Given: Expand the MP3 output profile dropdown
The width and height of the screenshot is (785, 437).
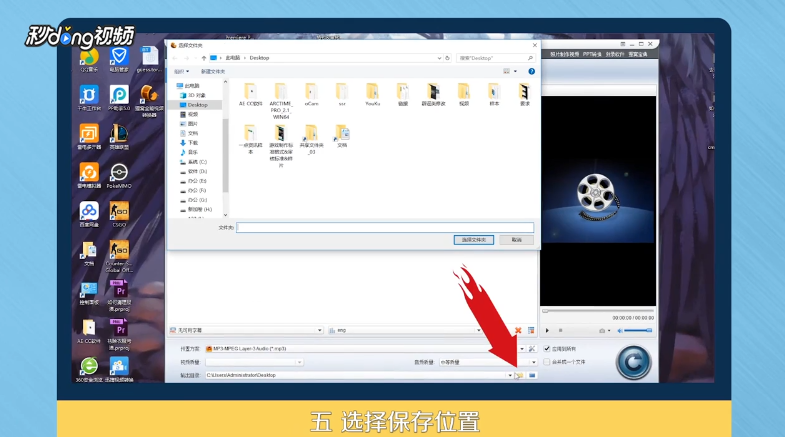Looking at the screenshot, I should [522, 348].
